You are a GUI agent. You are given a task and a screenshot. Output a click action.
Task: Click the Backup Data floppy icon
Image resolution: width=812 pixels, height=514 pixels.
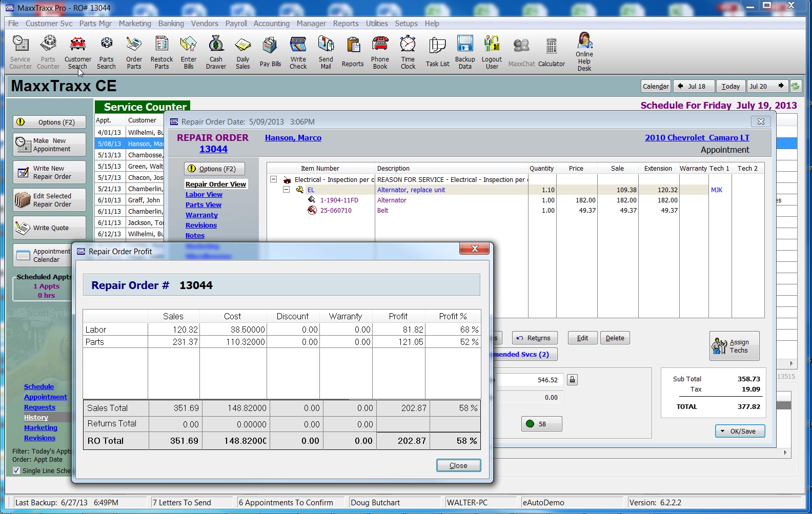[465, 52]
